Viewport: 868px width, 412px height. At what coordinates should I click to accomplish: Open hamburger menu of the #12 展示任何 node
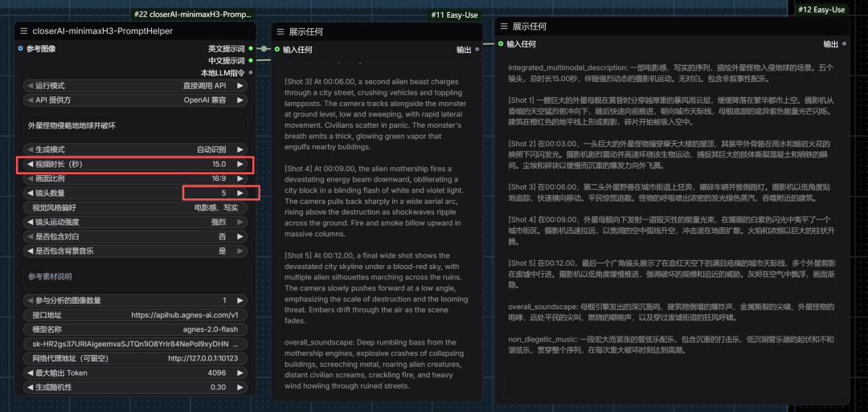[504, 27]
